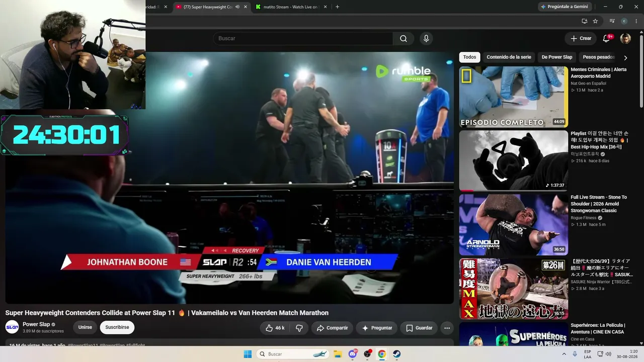Open Steam from the taskbar

coord(397,354)
